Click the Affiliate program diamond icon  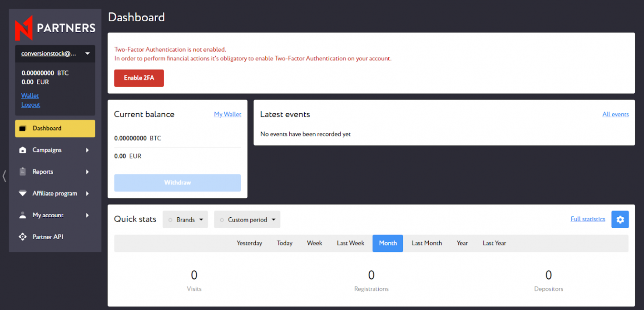[x=23, y=194]
